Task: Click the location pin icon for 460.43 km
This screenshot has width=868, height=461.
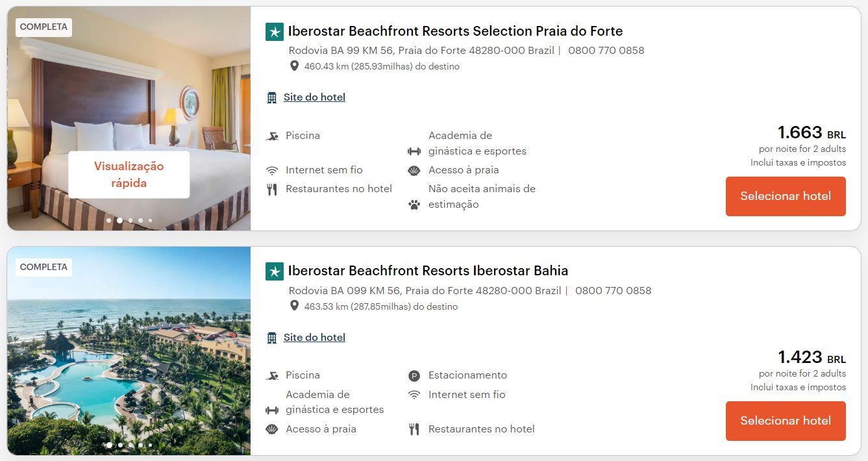Action: click(x=294, y=66)
